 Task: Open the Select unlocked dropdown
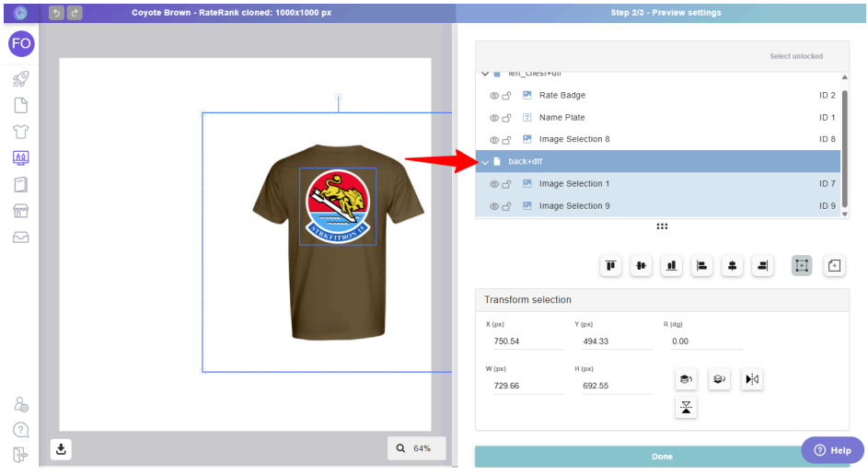click(x=803, y=56)
